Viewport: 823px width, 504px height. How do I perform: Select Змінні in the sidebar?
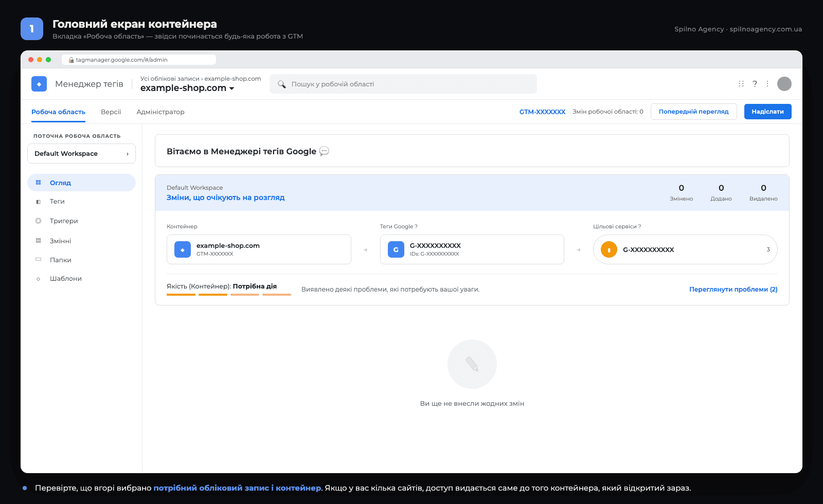click(81, 241)
